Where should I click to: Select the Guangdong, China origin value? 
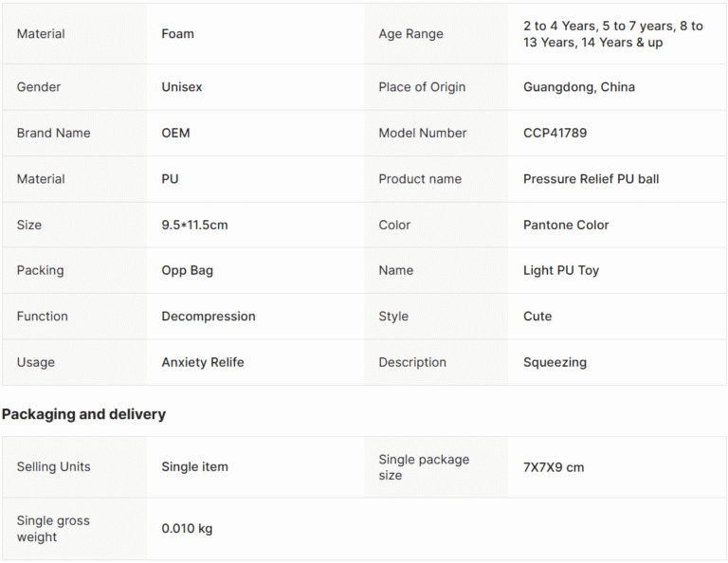tap(578, 87)
